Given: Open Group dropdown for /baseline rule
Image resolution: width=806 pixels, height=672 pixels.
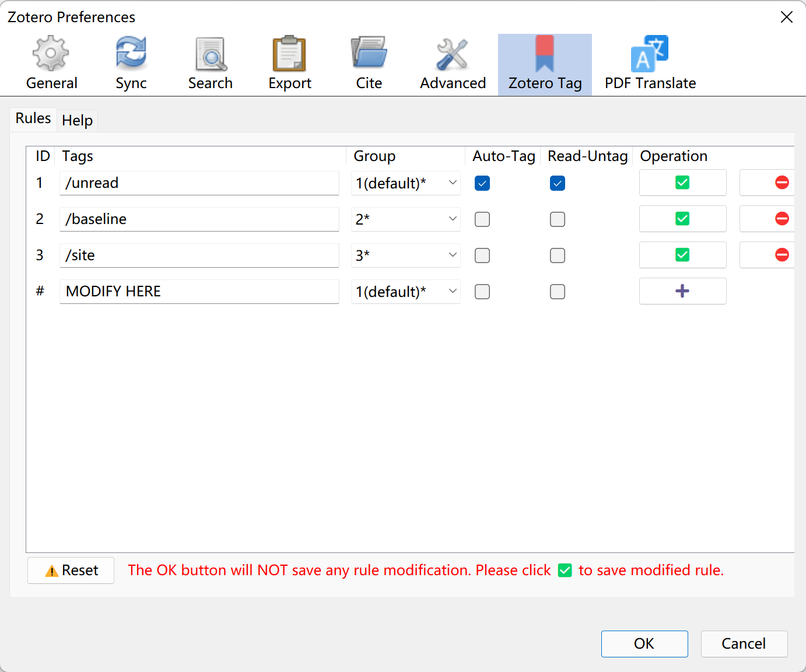Looking at the screenshot, I should 406,219.
